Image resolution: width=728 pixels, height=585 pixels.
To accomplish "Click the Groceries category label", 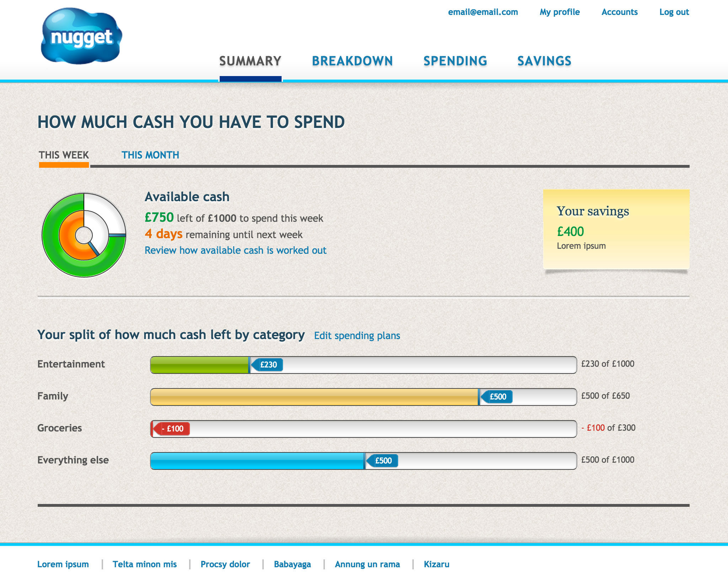I will coord(59,428).
